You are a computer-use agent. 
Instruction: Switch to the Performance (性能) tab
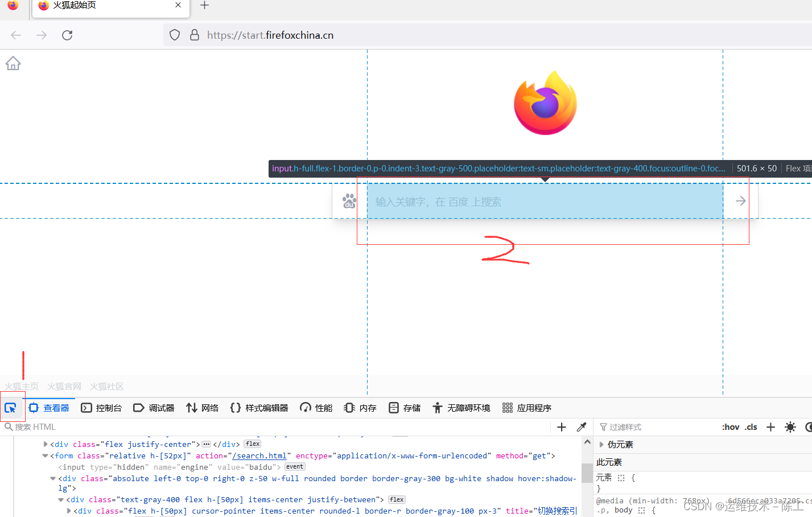316,408
